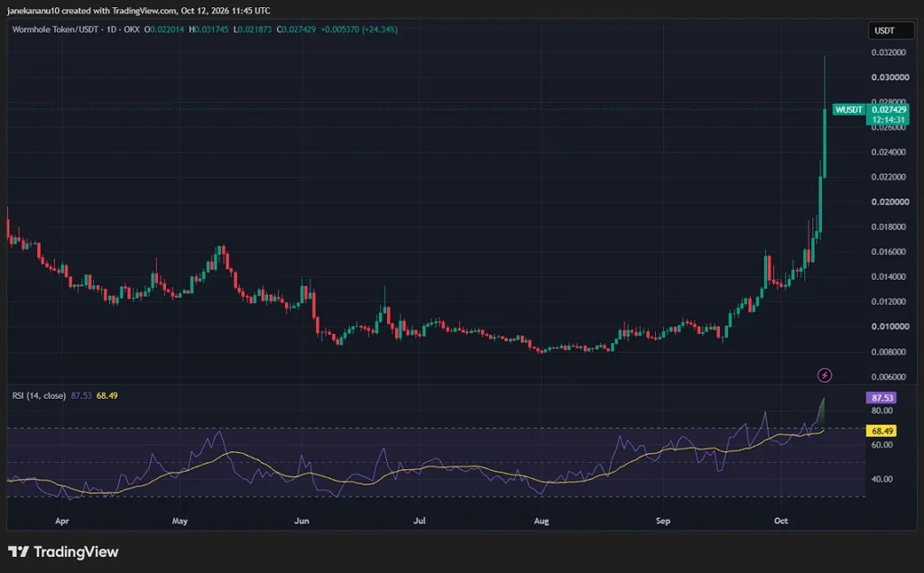The width and height of the screenshot is (924, 573).
Task: Click the Sep label on time axis
Action: (x=663, y=521)
